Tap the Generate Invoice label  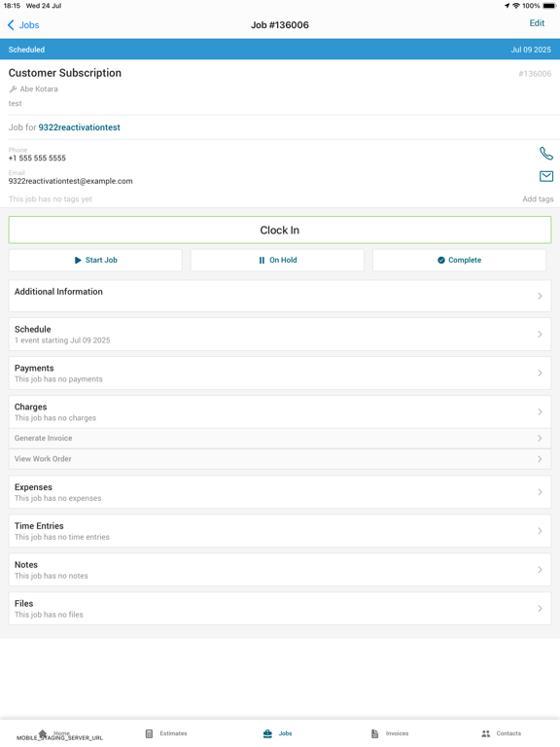pyautogui.click(x=44, y=439)
